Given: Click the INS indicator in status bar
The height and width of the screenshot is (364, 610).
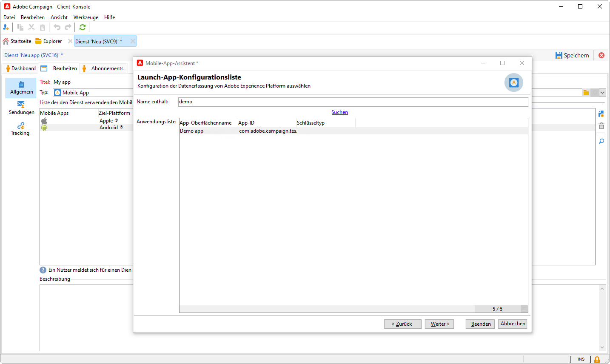Looking at the screenshot, I should 581,359.
